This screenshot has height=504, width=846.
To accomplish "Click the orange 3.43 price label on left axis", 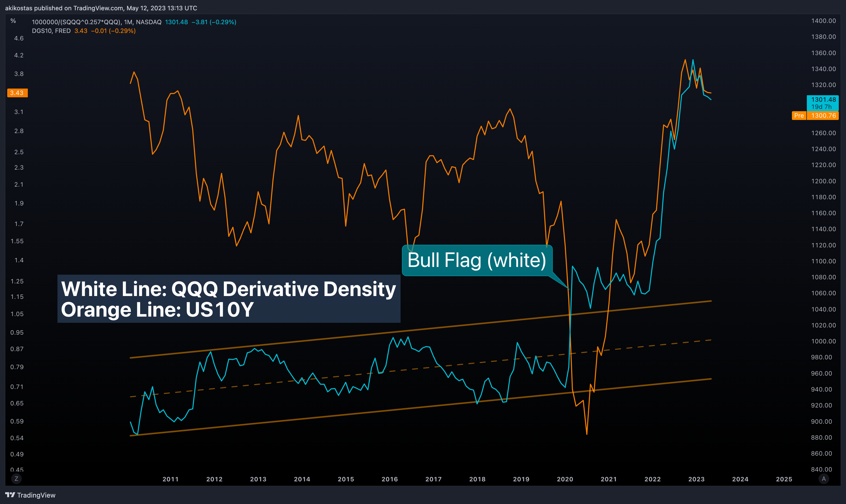I will pyautogui.click(x=17, y=93).
